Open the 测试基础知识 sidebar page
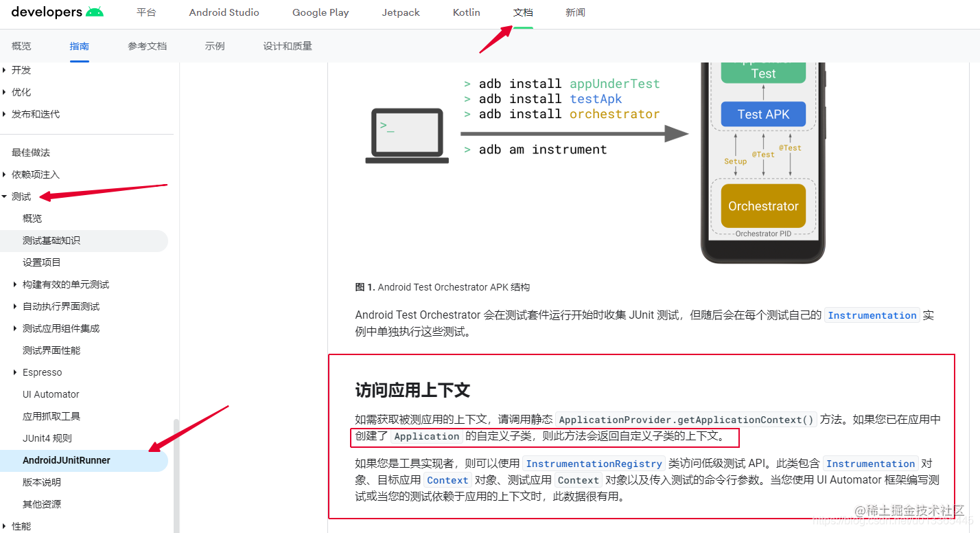980x533 pixels. coord(51,240)
